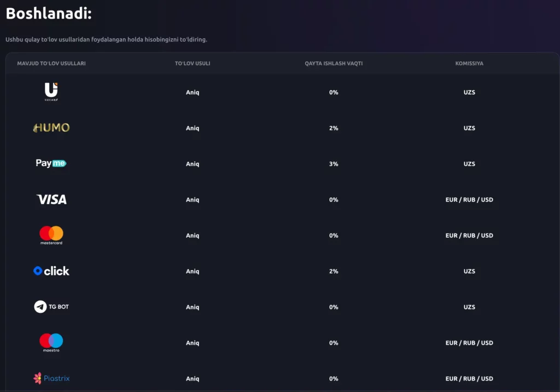Click the 2% value in the Click row

tap(334, 271)
